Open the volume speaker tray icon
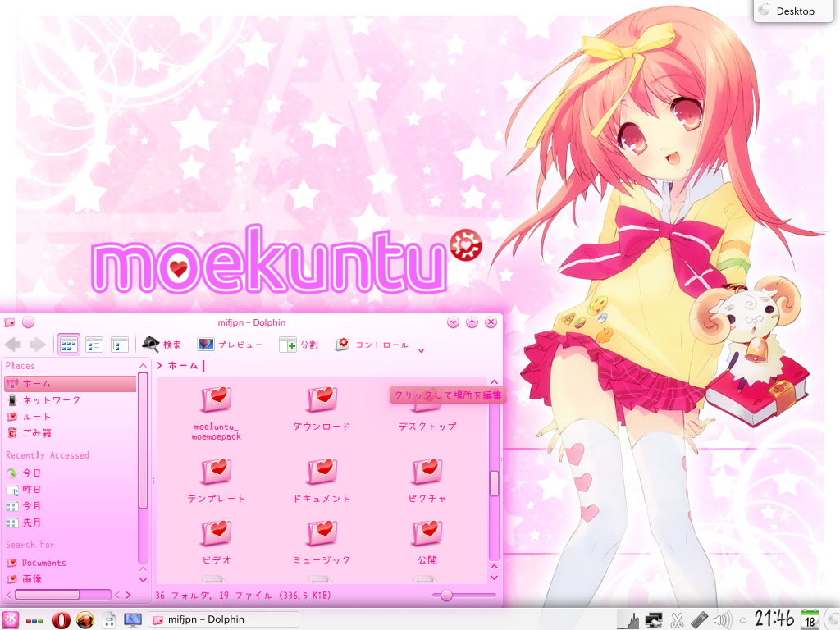840x630 pixels. pyautogui.click(x=722, y=620)
